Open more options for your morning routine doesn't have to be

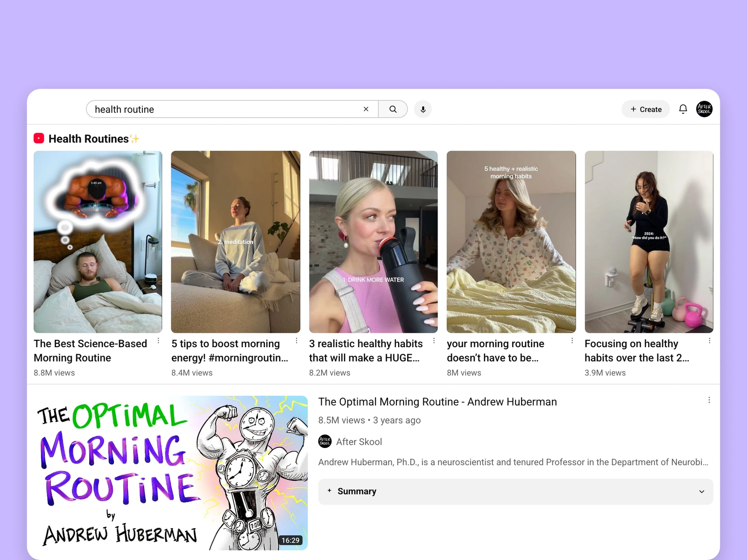pos(572,341)
